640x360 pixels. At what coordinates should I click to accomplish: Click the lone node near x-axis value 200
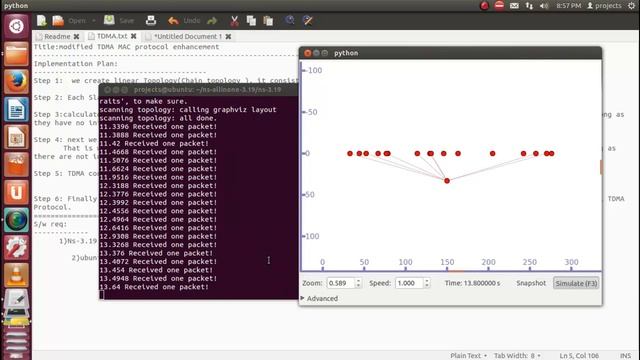pyautogui.click(x=493, y=153)
